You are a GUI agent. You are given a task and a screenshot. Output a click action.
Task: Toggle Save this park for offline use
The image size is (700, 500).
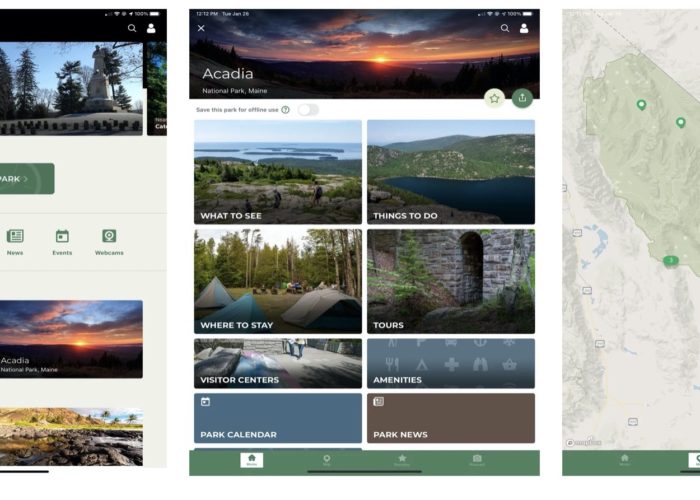tap(308, 110)
